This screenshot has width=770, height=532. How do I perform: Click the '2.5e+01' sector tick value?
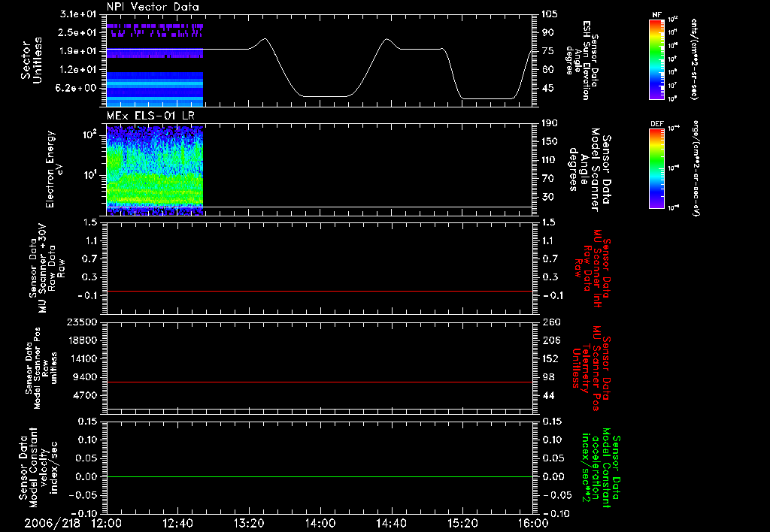78,32
